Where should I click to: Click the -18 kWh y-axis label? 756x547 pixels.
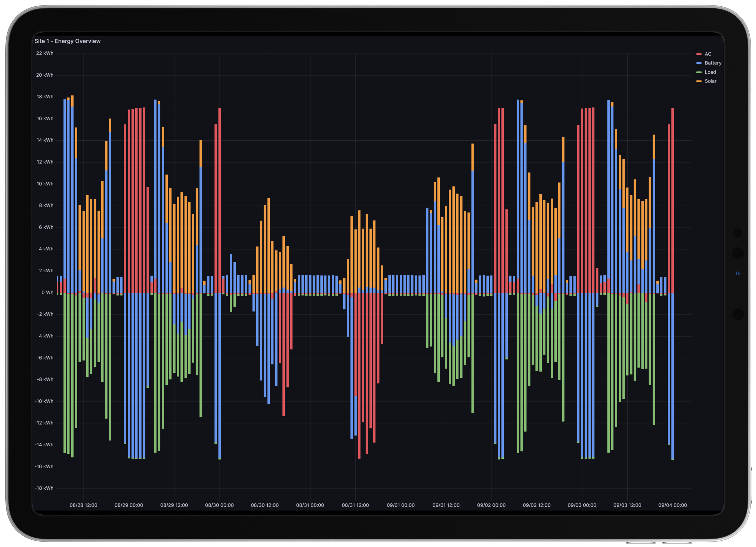[x=44, y=488]
